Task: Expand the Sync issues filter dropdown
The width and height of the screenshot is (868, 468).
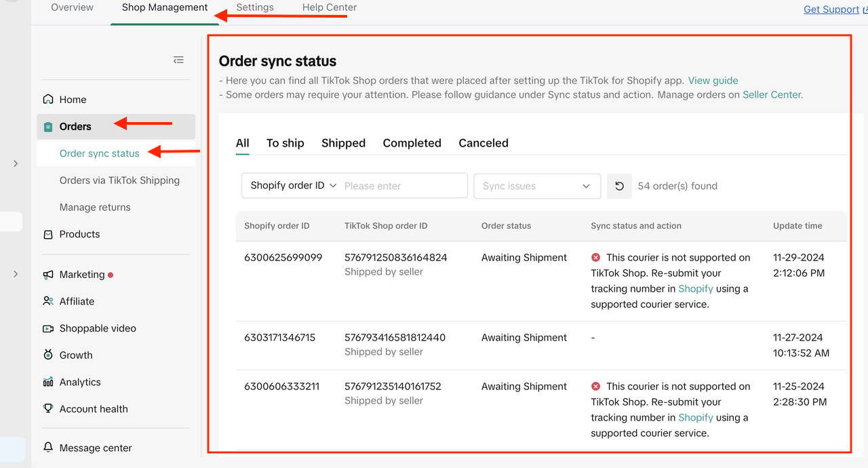Action: tap(536, 186)
